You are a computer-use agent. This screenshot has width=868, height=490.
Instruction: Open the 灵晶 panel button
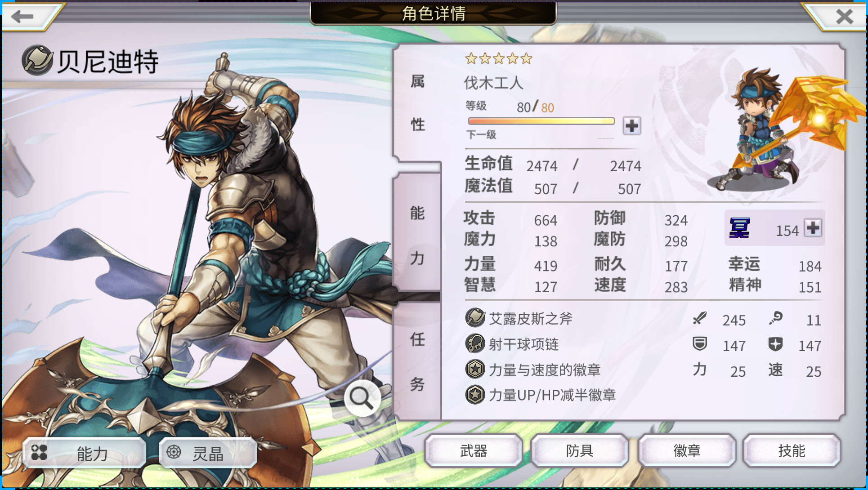(208, 453)
